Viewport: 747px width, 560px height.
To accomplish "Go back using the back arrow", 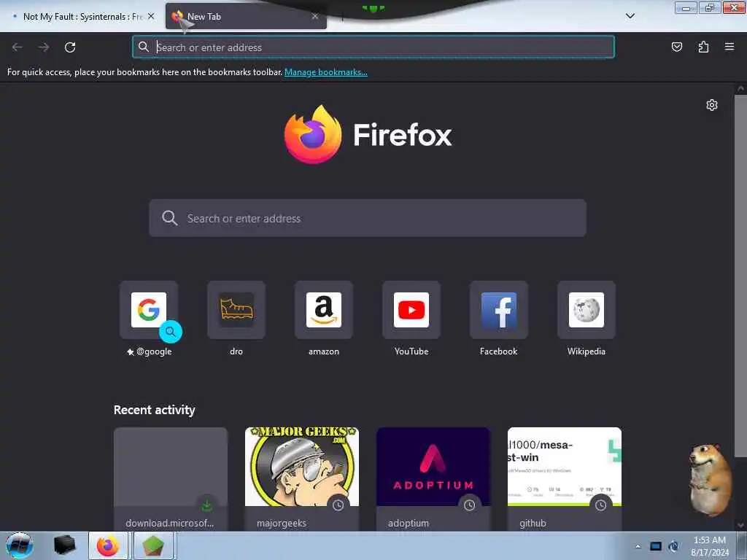I will (x=18, y=47).
